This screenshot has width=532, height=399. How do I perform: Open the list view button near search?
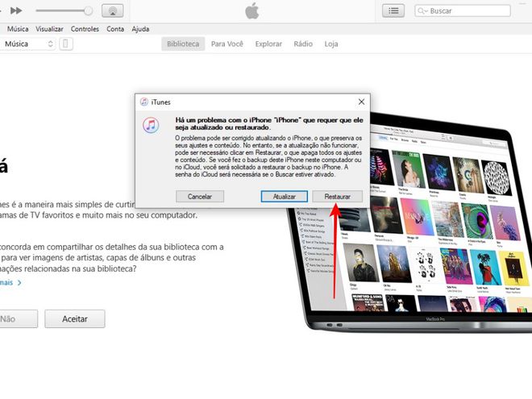(393, 10)
